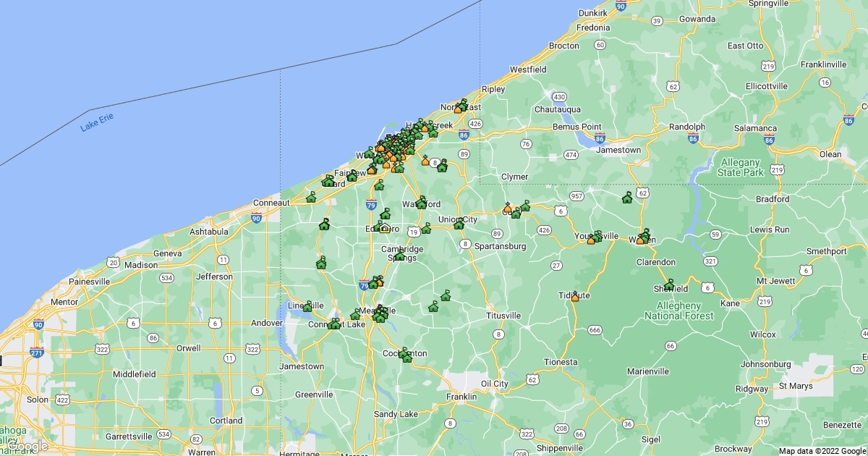Click the green marker at Waterford
The height and width of the screenshot is (456, 868).
click(x=421, y=203)
